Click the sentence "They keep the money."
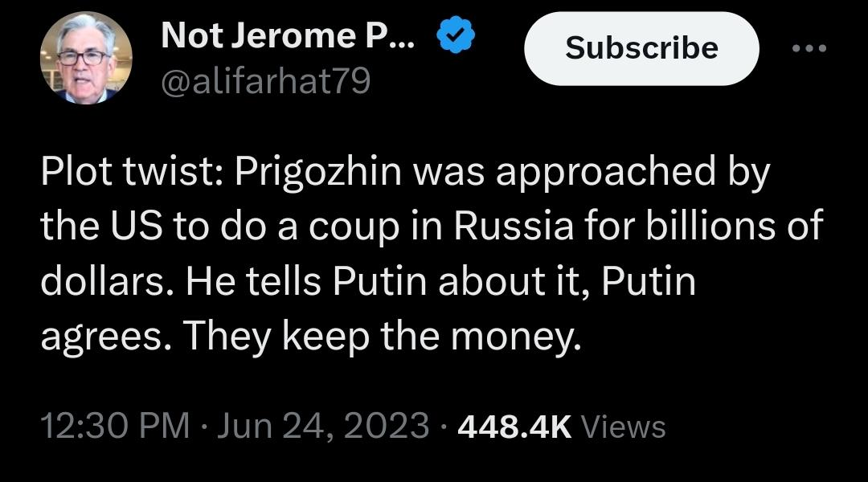Image resolution: width=868 pixels, height=482 pixels. pyautogui.click(x=380, y=338)
